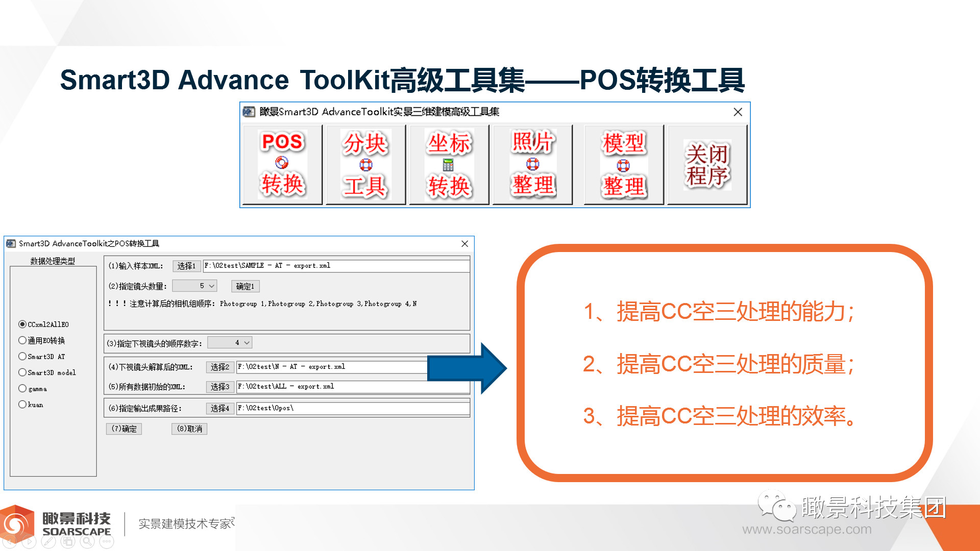
Task: Click the F:\02test\0pos\ output path field
Action: [x=353, y=408]
